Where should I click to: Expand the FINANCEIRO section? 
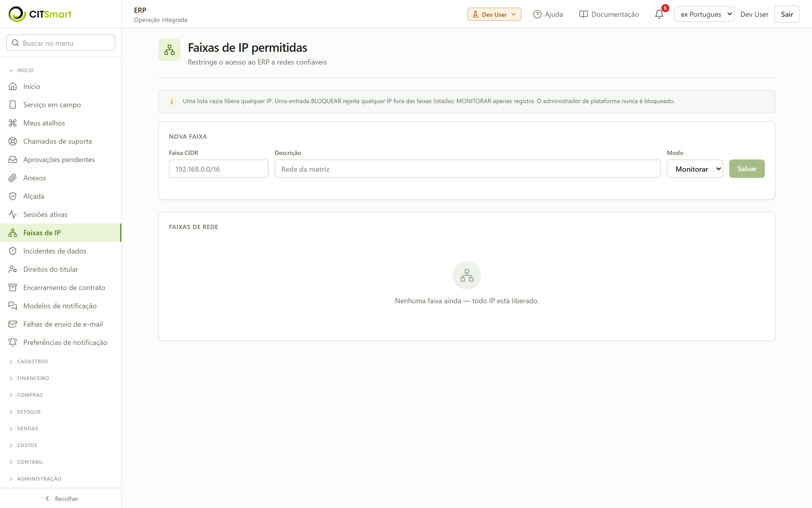[x=29, y=378]
